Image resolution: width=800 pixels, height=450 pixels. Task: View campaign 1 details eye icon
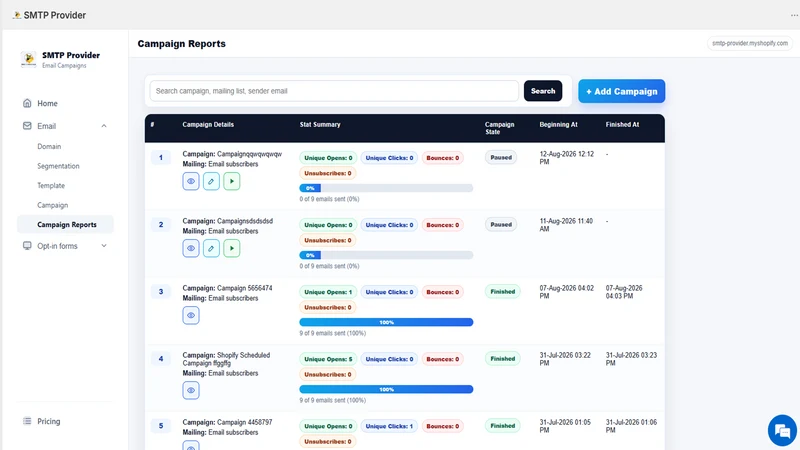[x=191, y=181]
